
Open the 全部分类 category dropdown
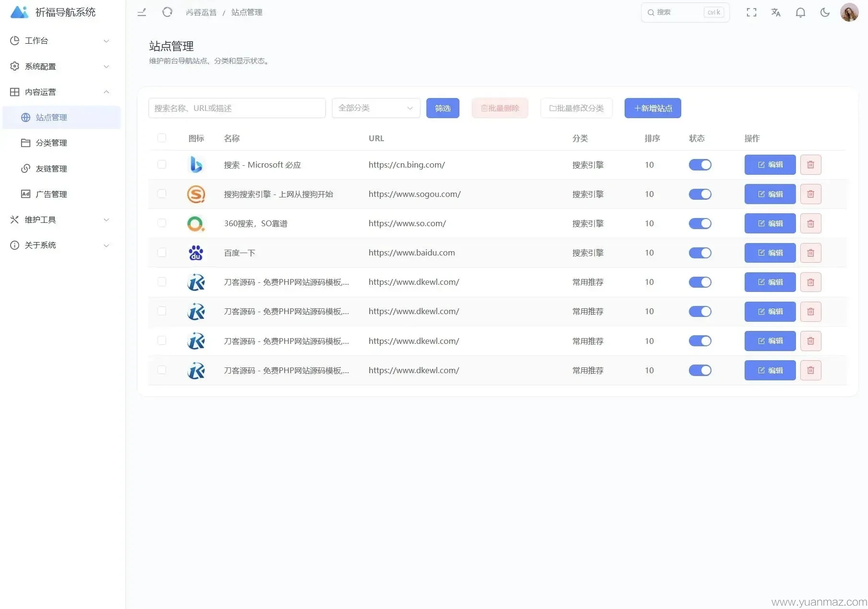coord(376,108)
